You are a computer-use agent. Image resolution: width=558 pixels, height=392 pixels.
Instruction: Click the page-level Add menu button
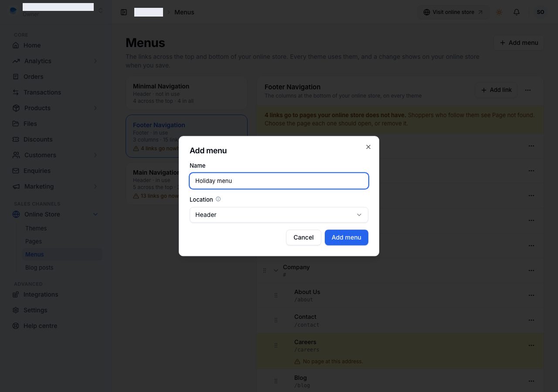tap(519, 43)
